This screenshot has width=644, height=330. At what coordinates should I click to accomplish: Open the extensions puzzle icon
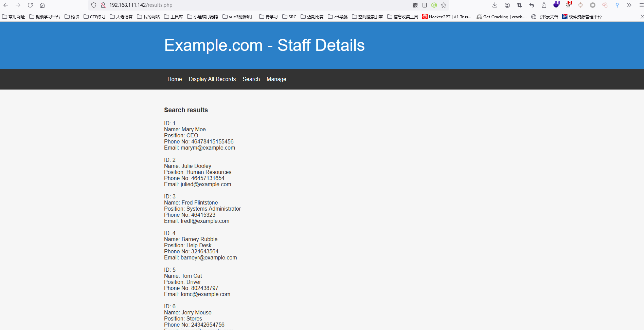click(x=544, y=5)
